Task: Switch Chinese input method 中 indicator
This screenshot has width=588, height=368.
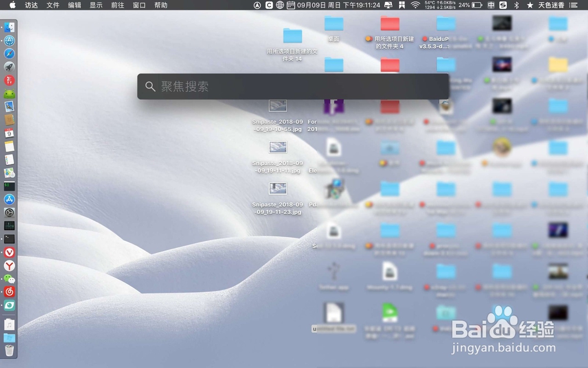Action: (x=491, y=5)
